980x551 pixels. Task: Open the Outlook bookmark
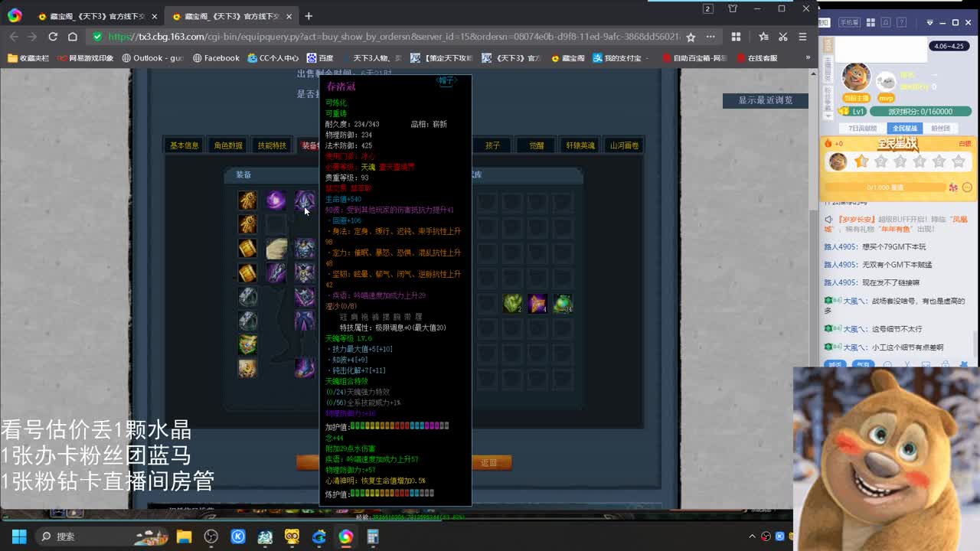coord(153,58)
